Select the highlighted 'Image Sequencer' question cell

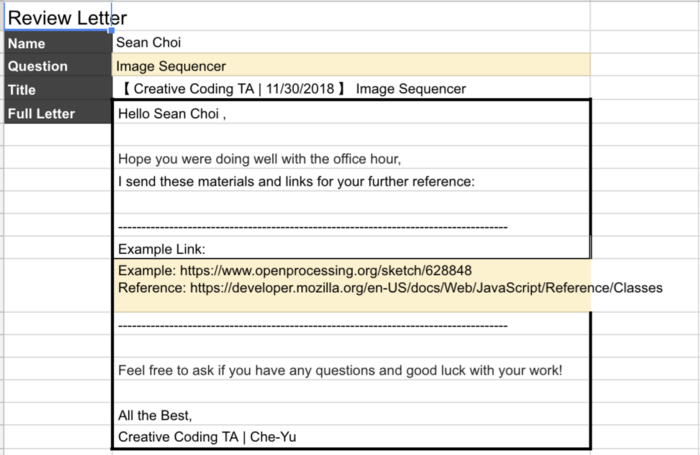click(x=351, y=66)
